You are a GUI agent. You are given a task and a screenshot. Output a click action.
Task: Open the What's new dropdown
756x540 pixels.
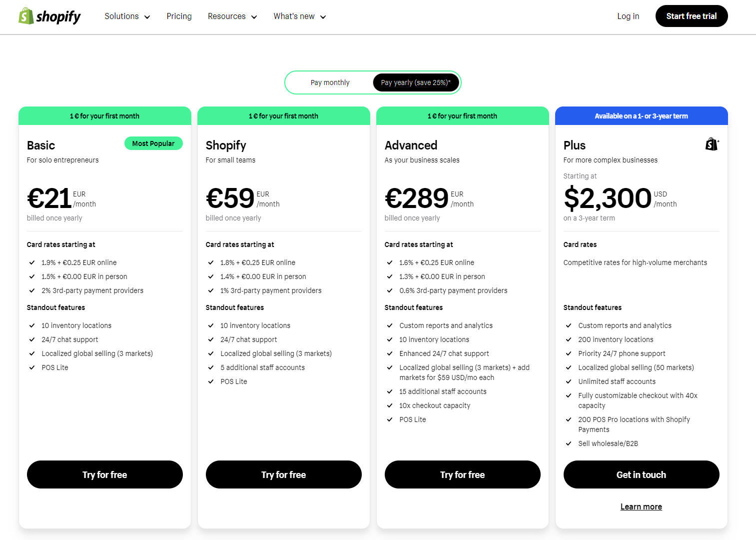tap(299, 16)
